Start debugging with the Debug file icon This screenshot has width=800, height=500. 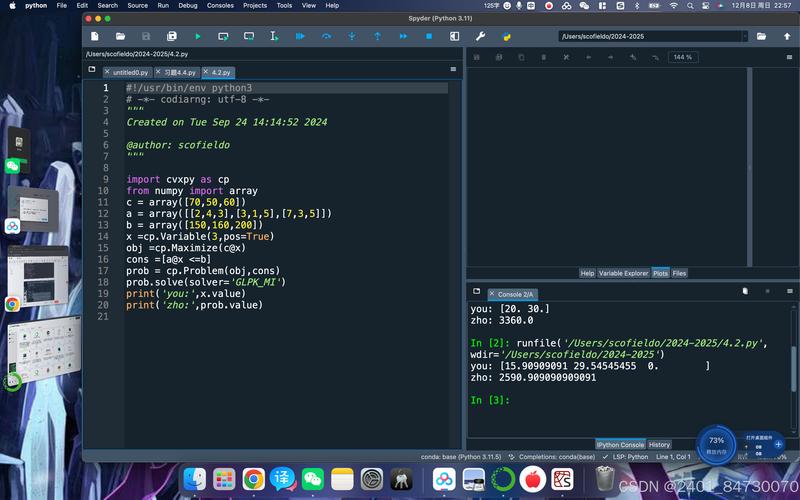click(300, 37)
